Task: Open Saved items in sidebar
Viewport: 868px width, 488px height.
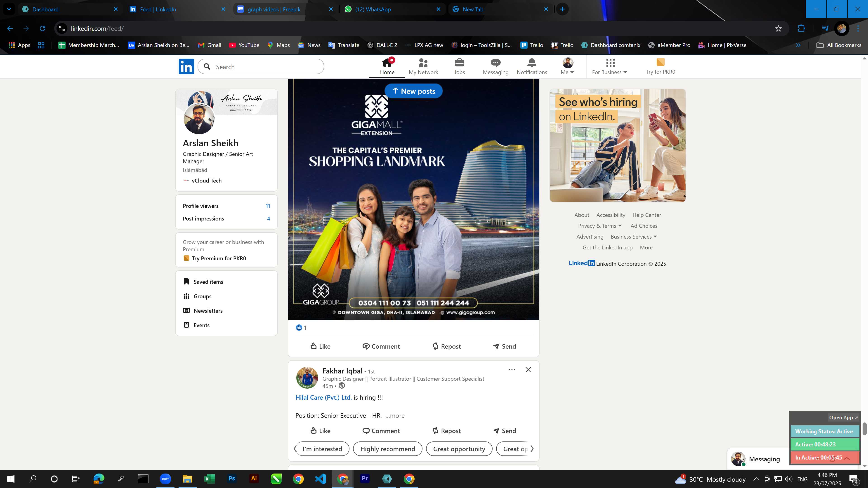Action: [x=203, y=282]
